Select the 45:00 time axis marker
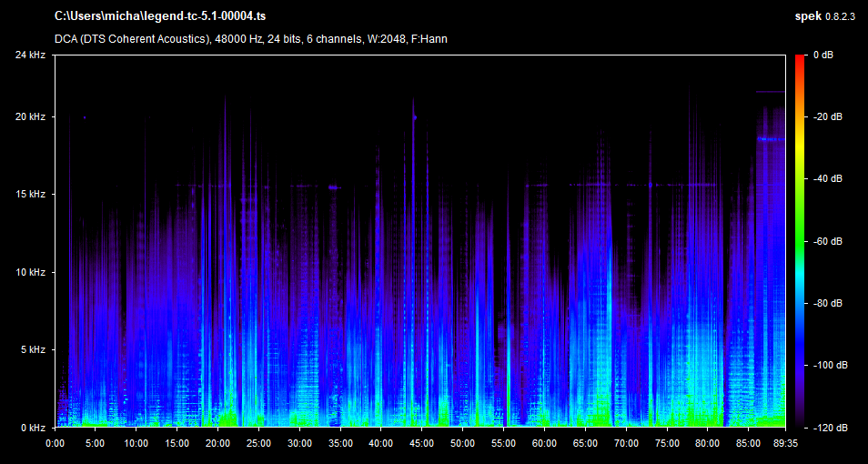The height and width of the screenshot is (464, 868). pos(421,443)
